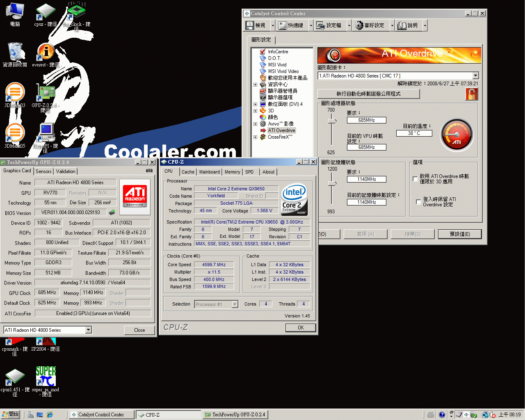525x420 pixels.
Task: Switch to the About tab in CPU-Z
Action: coord(268,172)
